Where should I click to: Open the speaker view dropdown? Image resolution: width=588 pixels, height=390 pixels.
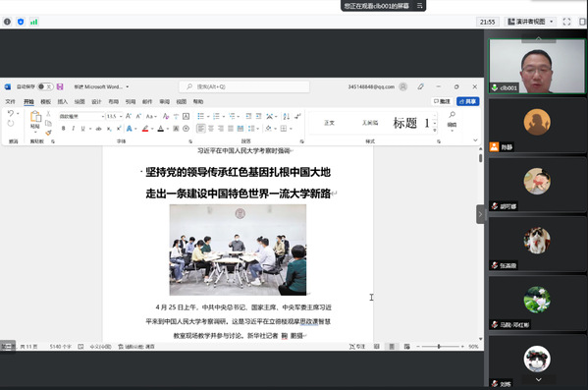click(530, 22)
